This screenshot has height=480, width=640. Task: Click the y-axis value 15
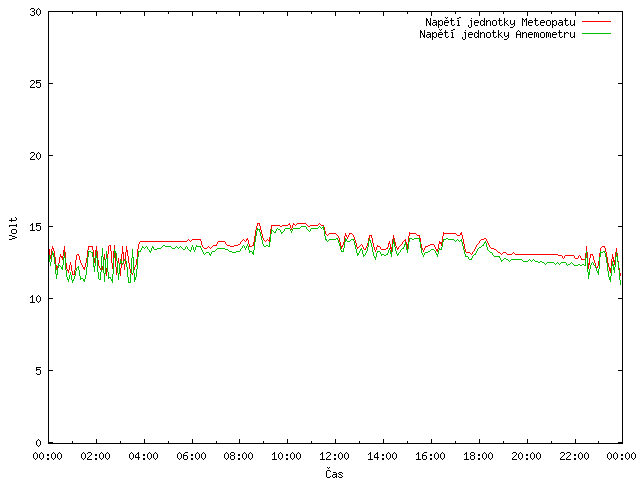click(36, 227)
